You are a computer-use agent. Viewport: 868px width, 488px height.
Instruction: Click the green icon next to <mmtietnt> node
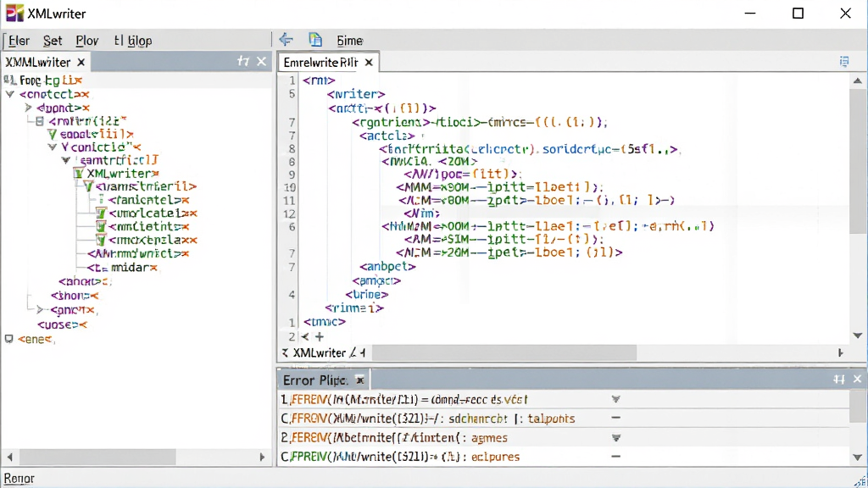coord(101,226)
